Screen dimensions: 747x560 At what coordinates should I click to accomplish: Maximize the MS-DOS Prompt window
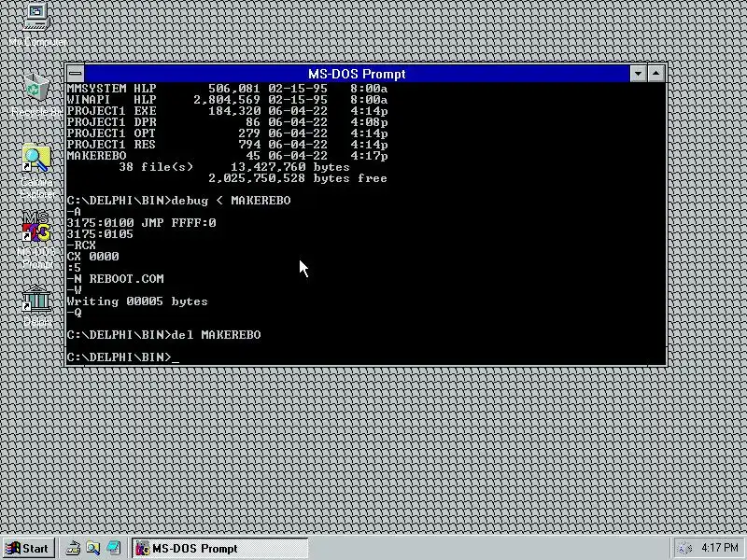point(656,74)
